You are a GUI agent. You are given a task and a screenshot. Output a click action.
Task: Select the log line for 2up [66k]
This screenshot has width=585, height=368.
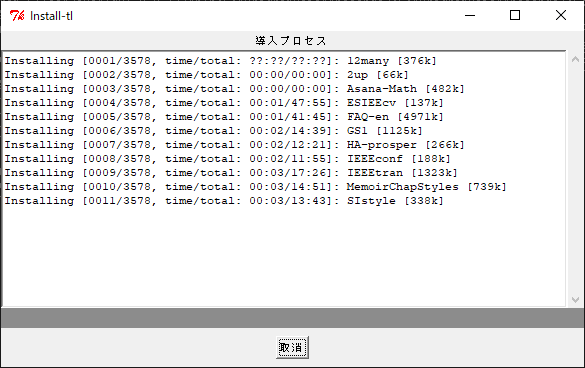pos(206,75)
